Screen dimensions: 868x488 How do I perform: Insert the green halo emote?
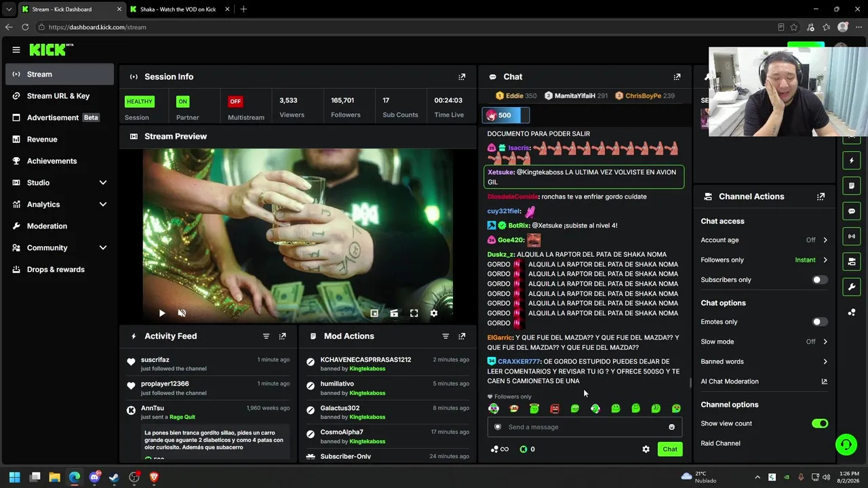coord(534,409)
